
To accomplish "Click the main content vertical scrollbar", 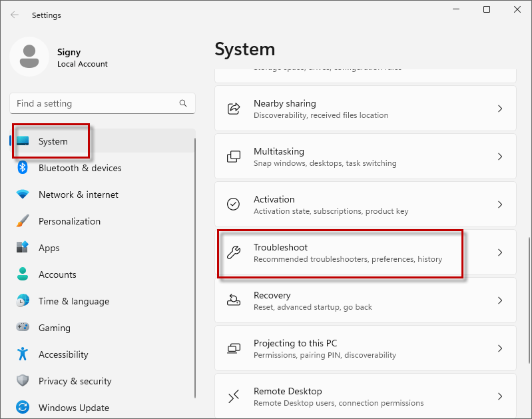I will tap(529, 300).
